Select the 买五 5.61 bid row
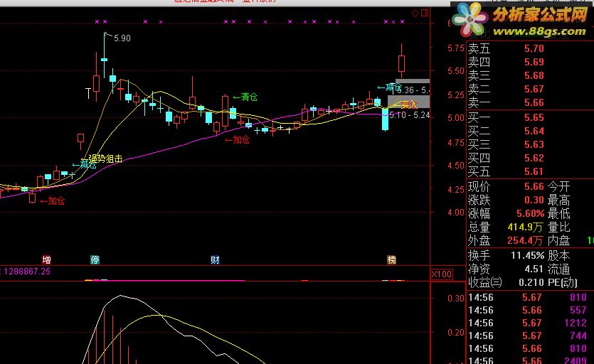594x364 pixels. [x=531, y=171]
